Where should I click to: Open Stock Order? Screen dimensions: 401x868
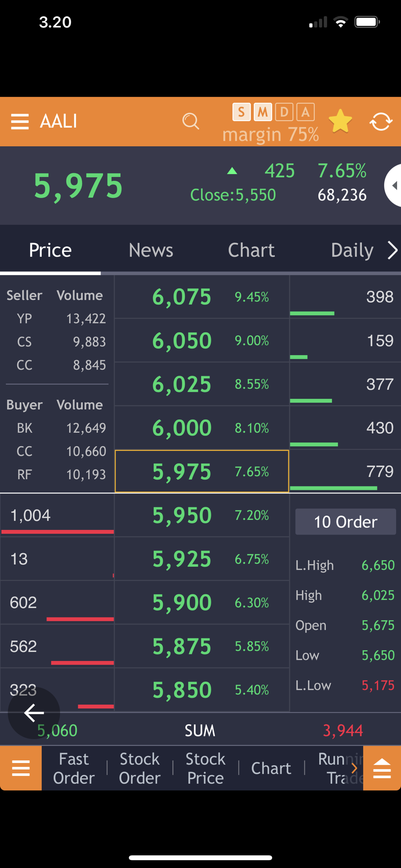(x=140, y=768)
